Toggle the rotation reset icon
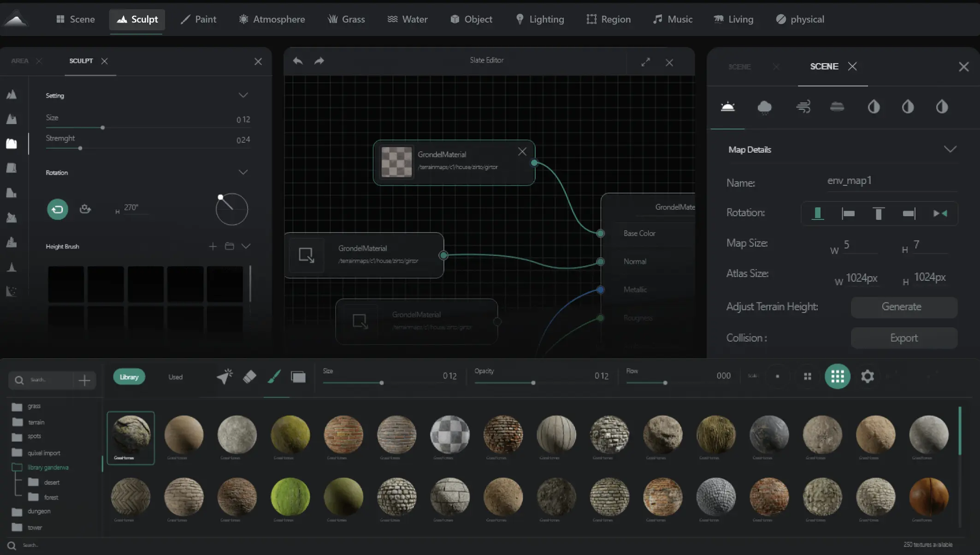Screen dimensions: 980x555 [x=57, y=208]
